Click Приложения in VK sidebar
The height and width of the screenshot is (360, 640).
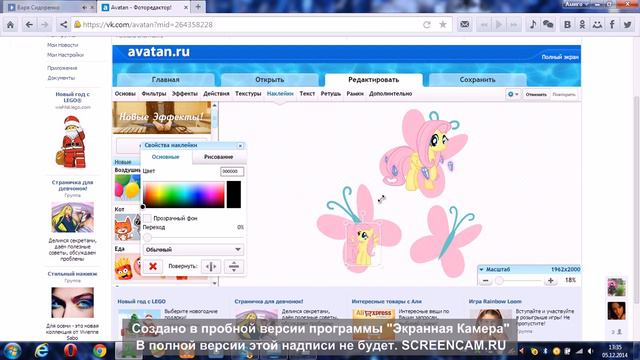tap(62, 68)
